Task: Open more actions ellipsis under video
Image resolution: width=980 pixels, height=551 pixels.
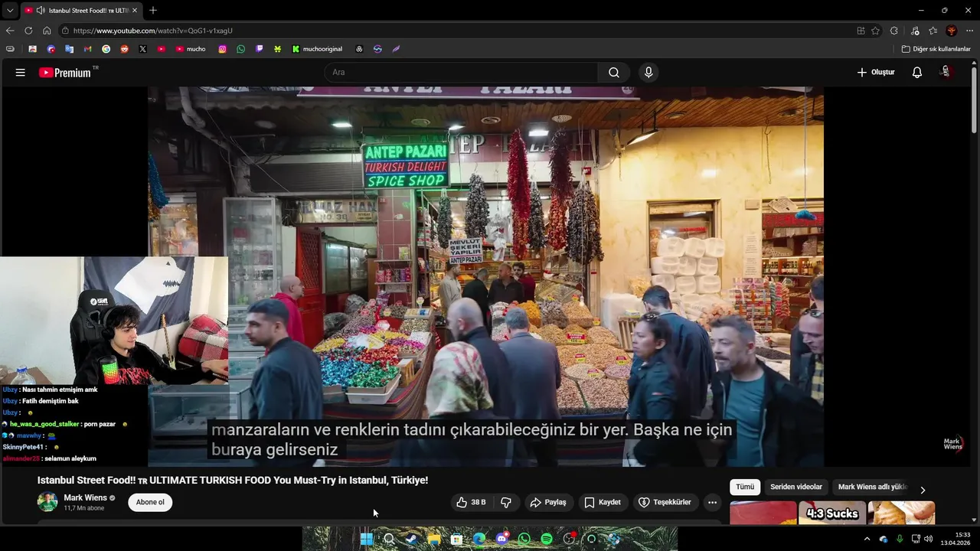Action: coord(712,502)
